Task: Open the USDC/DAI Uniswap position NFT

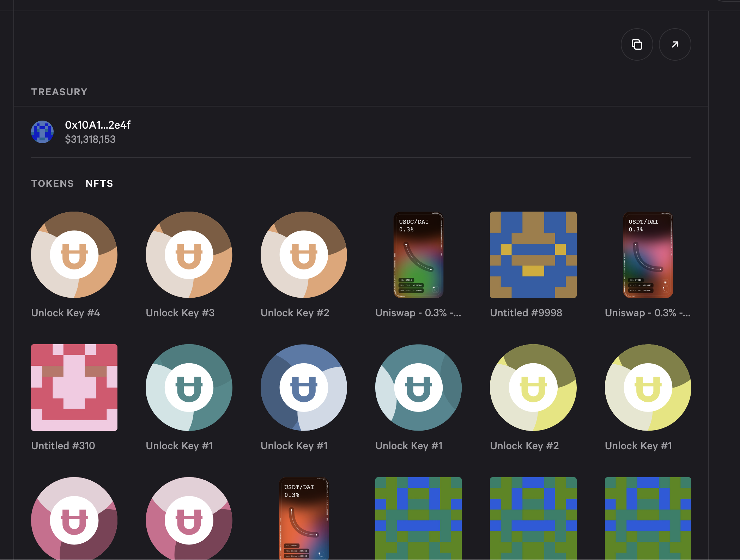Action: coord(418,255)
